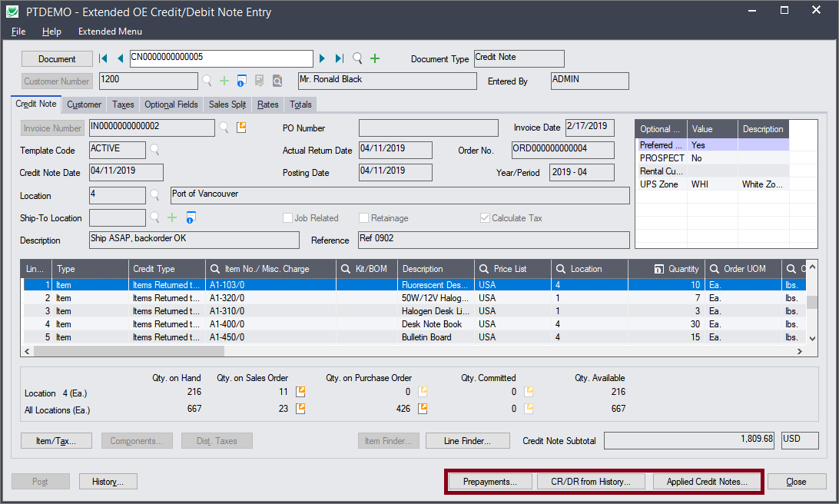The height and width of the screenshot is (504, 839).
Task: Go to the first document record
Action: [104, 58]
